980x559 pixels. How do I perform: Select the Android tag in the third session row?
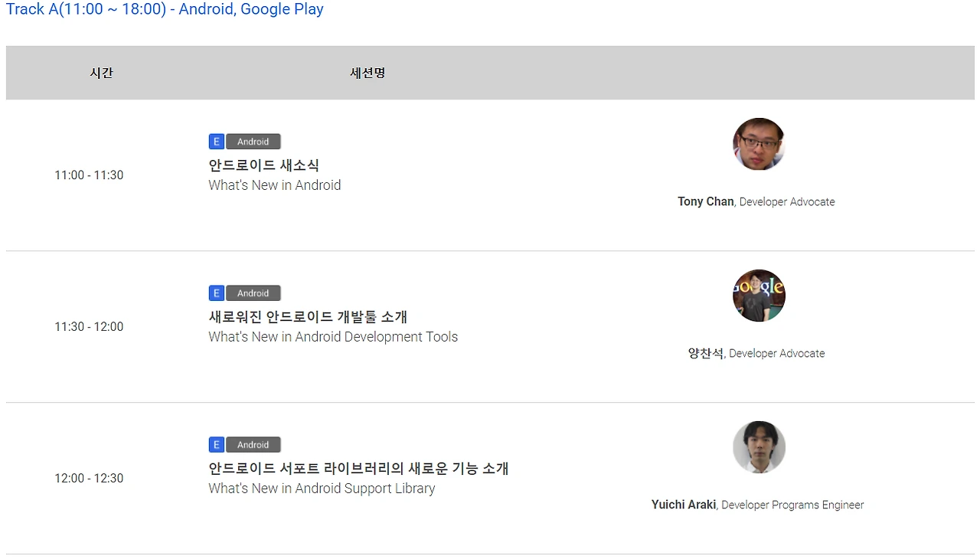tap(253, 444)
